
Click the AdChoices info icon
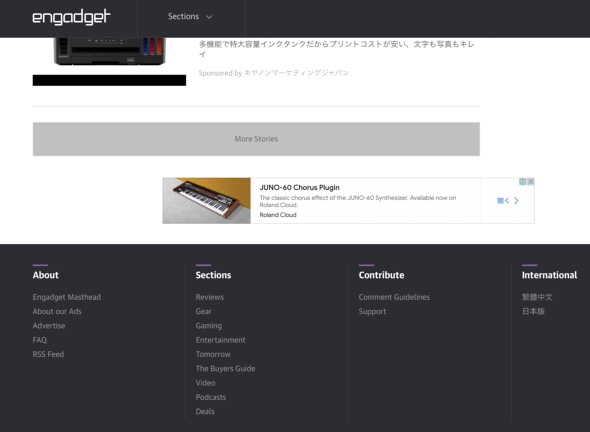tap(523, 182)
